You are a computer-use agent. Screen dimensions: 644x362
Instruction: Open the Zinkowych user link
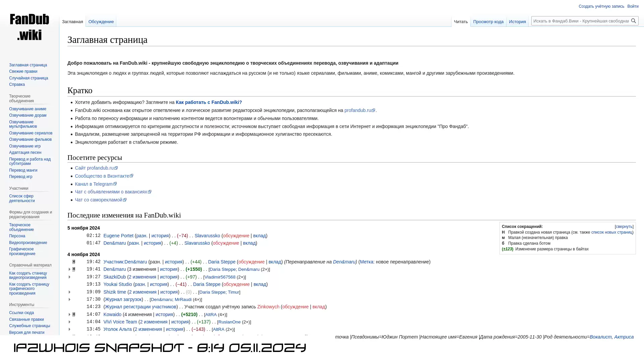[x=268, y=307]
